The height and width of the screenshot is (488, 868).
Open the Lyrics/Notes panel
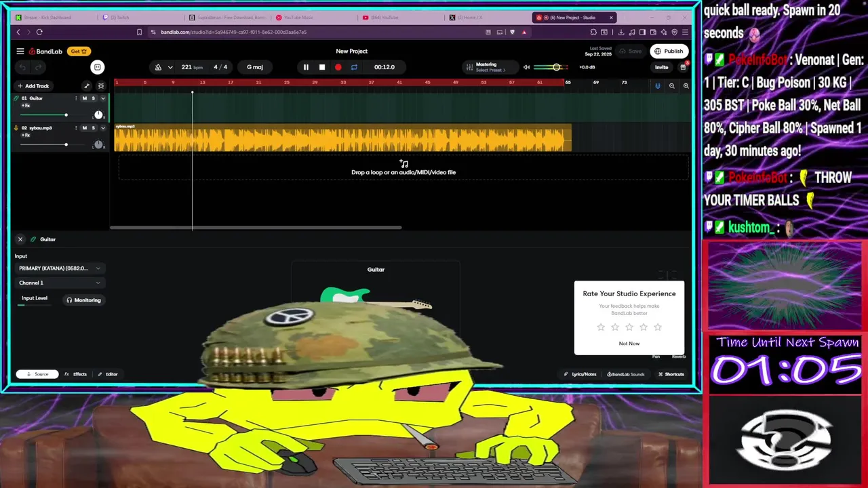(x=580, y=374)
